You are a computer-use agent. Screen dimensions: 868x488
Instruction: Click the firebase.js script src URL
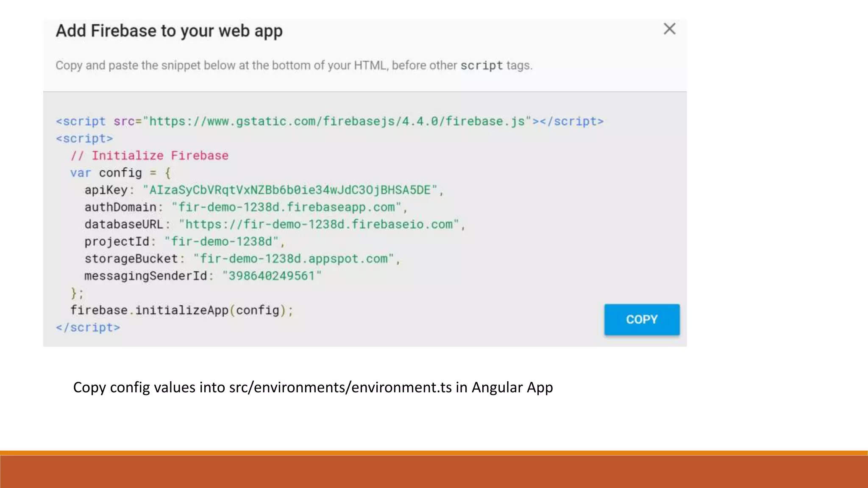(x=337, y=122)
